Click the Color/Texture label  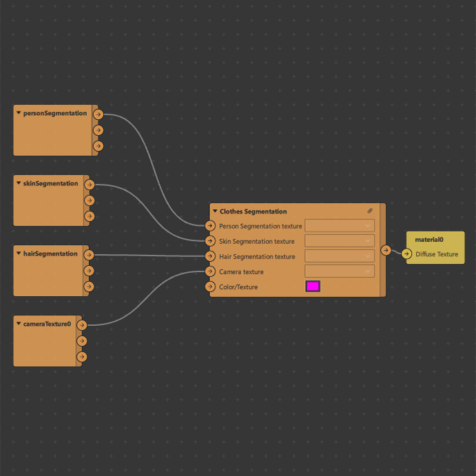[238, 287]
